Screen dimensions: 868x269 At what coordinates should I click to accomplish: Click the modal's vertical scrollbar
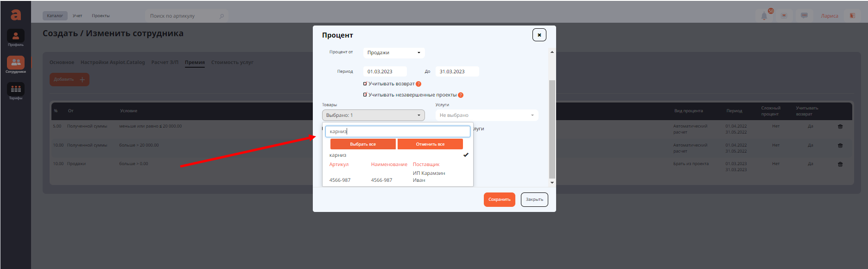[x=551, y=129]
